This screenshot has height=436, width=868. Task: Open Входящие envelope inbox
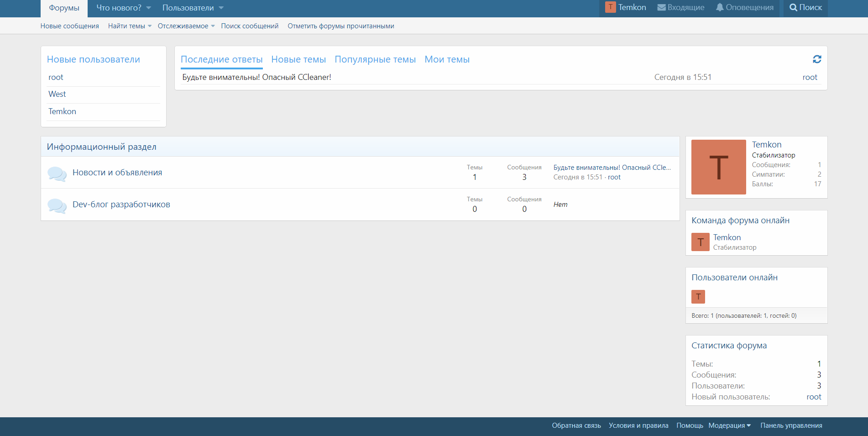(680, 8)
